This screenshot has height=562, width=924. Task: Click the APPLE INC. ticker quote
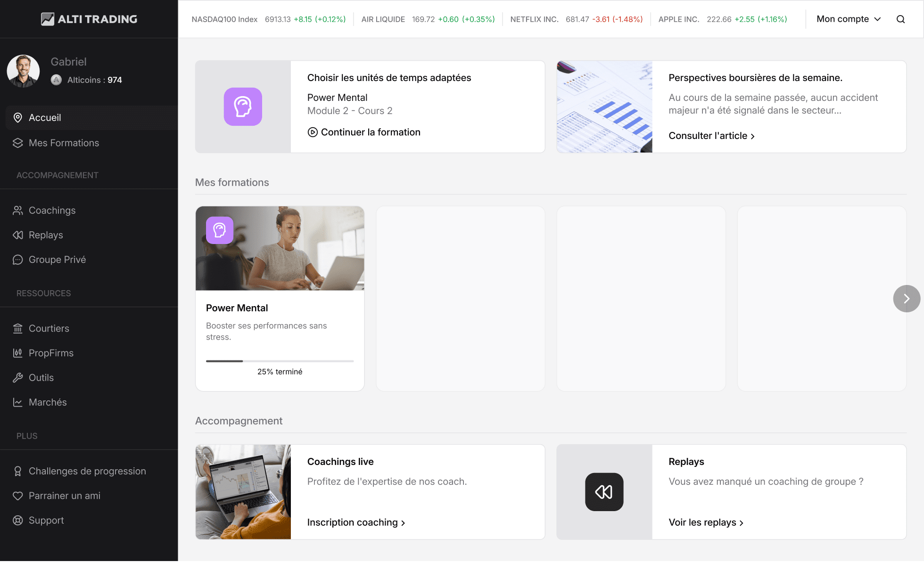[723, 19]
